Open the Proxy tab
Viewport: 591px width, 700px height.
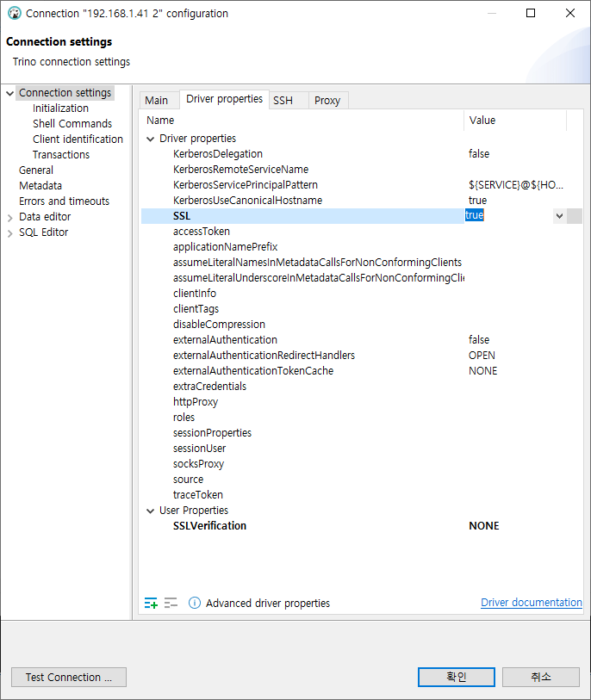(328, 101)
